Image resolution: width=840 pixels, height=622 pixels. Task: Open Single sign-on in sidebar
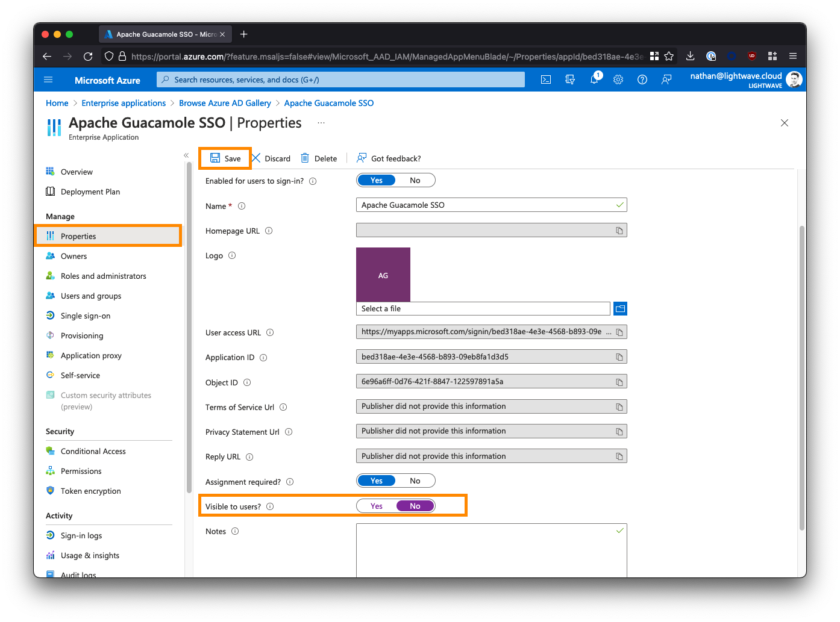coord(86,316)
